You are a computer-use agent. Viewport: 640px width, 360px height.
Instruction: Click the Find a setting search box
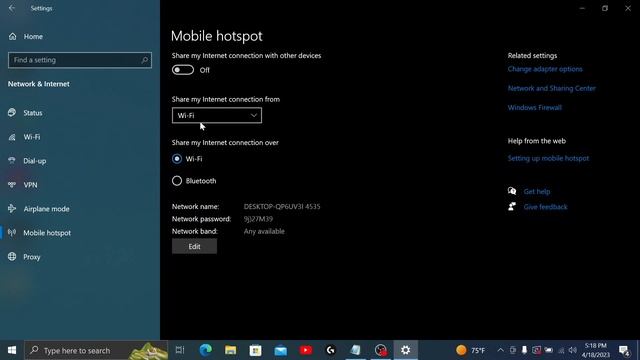click(x=80, y=60)
